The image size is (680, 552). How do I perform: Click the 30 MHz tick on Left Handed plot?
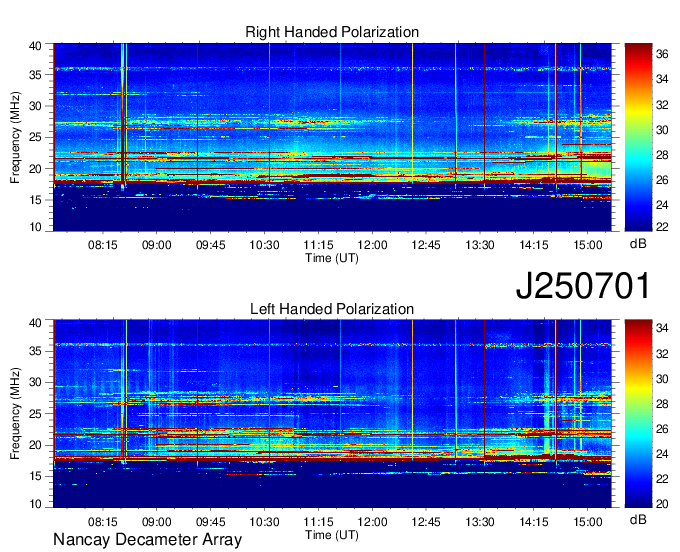pyautogui.click(x=35, y=382)
